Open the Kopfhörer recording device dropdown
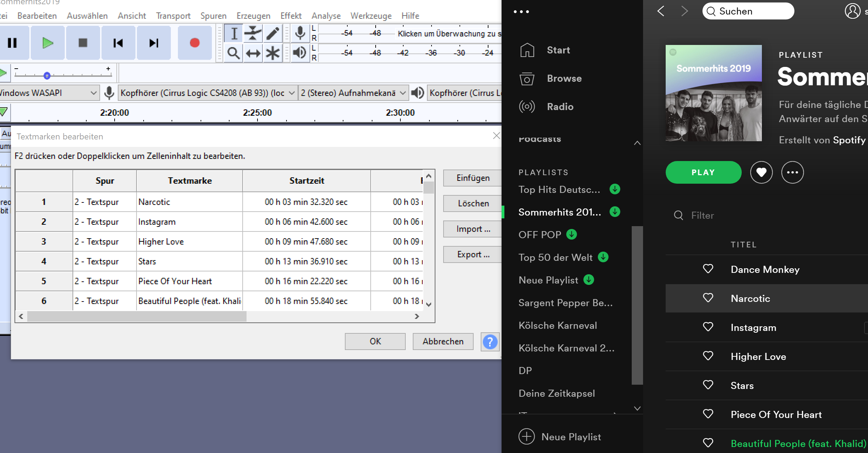The height and width of the screenshot is (453, 868). tap(208, 93)
